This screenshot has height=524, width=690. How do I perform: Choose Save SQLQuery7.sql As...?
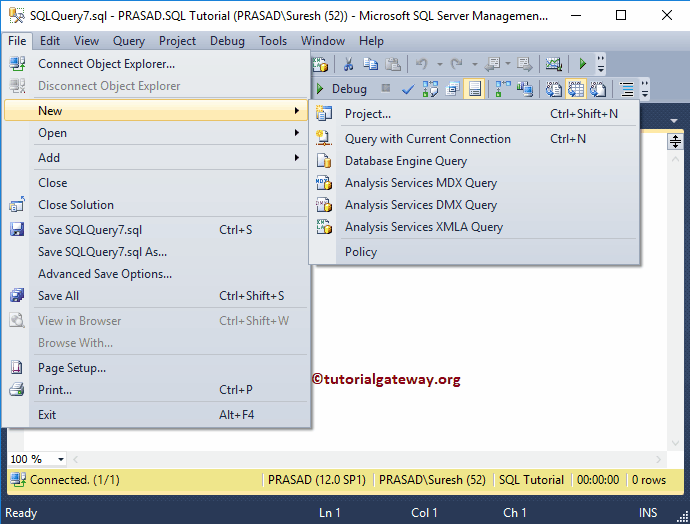coord(156,252)
